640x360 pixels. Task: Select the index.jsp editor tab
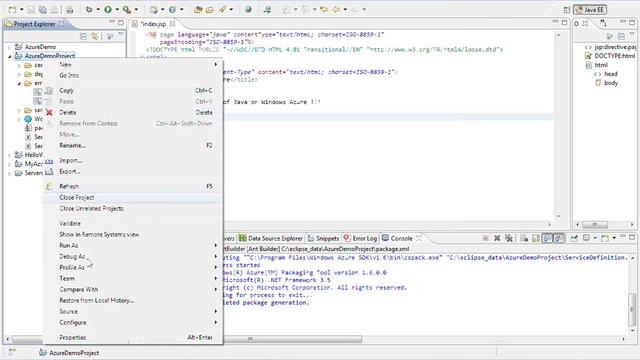153,24
